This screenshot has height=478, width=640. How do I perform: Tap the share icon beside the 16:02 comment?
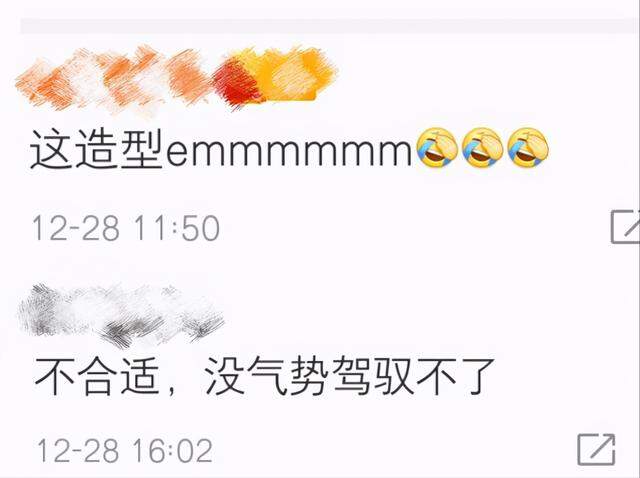[596, 449]
